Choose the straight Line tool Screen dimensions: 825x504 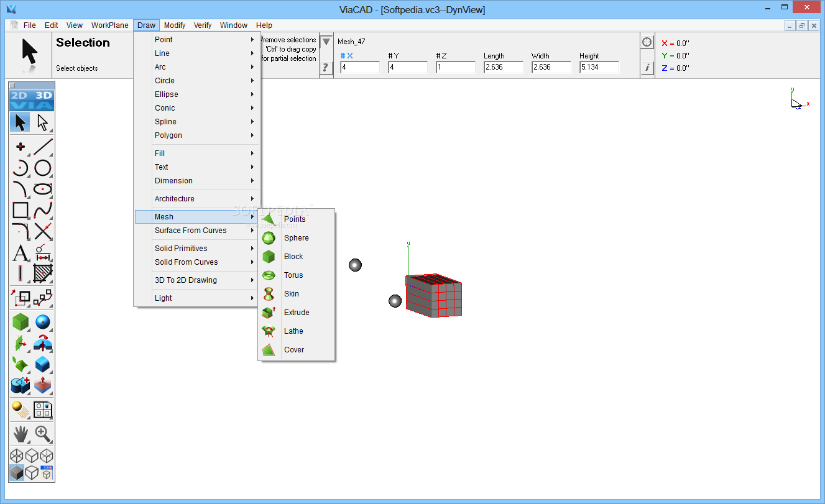click(x=42, y=147)
